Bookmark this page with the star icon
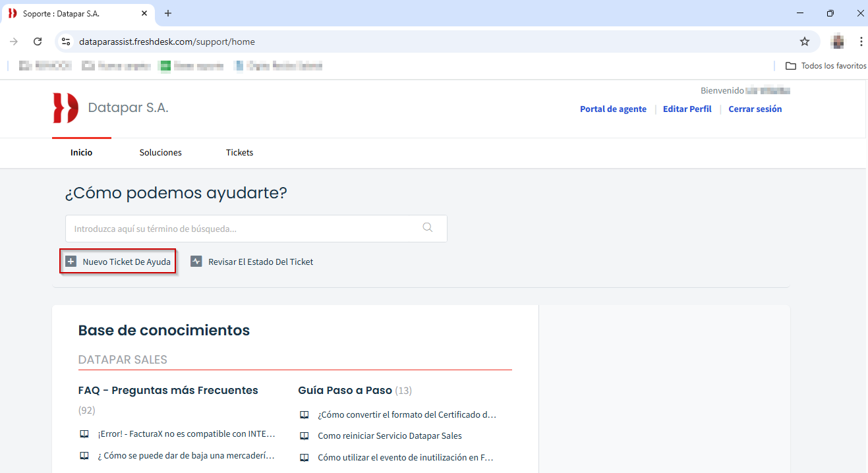Image resolution: width=868 pixels, height=473 pixels. [805, 42]
